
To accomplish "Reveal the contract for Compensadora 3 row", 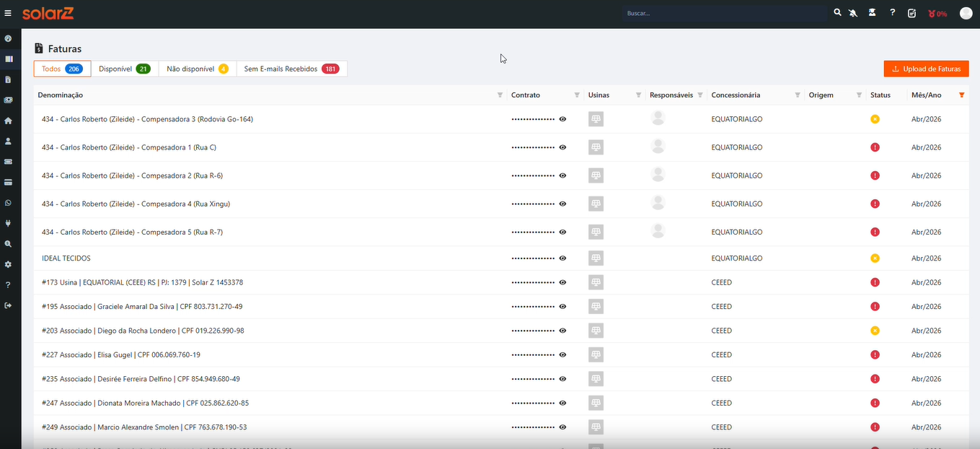I will tap(562, 119).
